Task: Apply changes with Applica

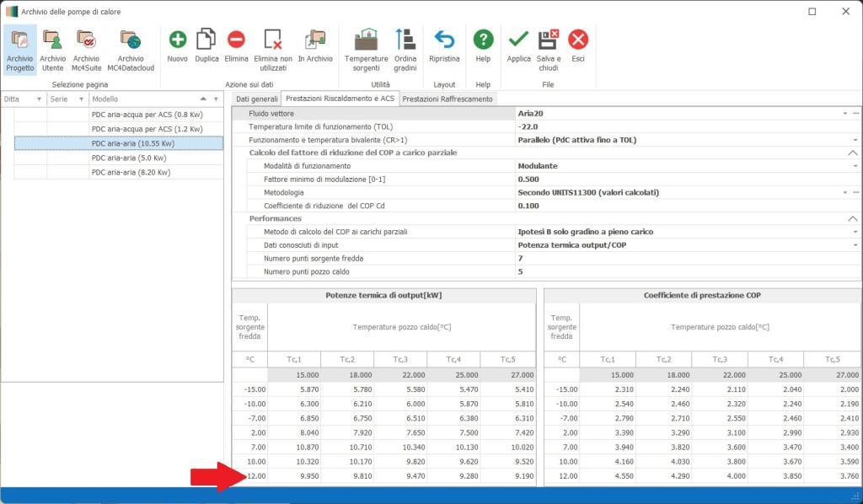Action: point(518,46)
